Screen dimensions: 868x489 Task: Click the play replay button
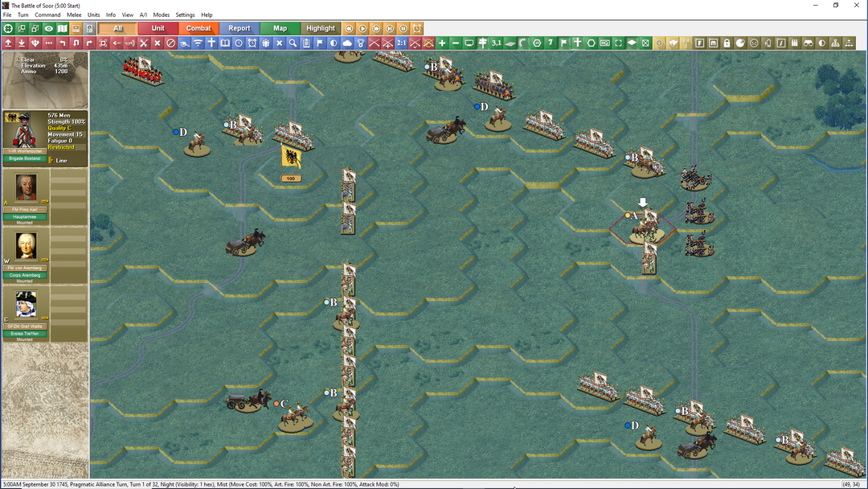(x=362, y=28)
